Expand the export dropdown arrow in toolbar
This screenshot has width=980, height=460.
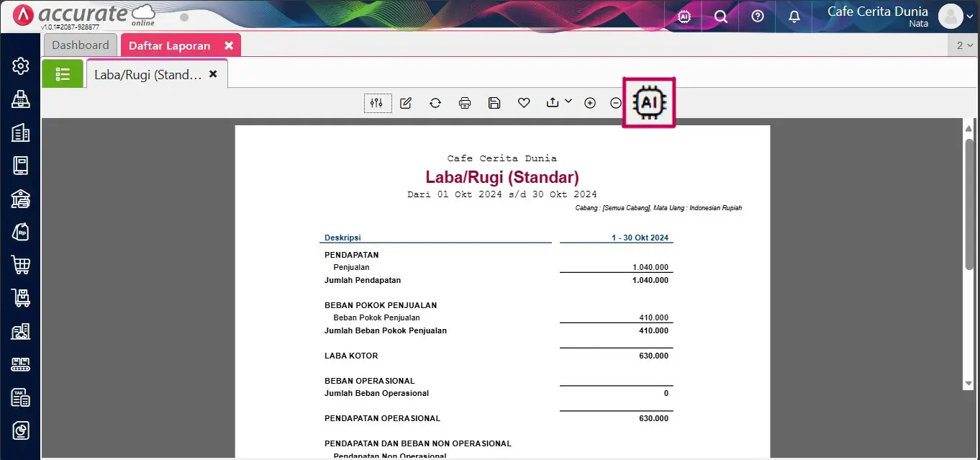tap(568, 102)
